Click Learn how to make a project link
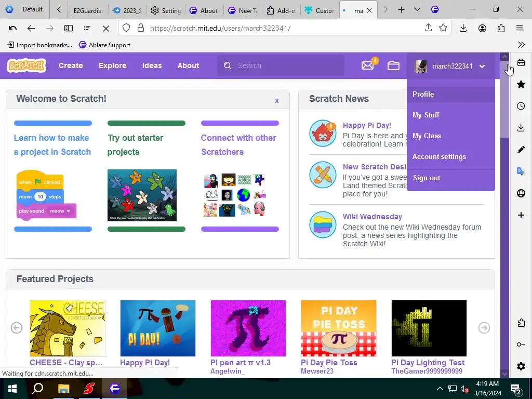Viewport: 532px width, 399px height. click(52, 145)
